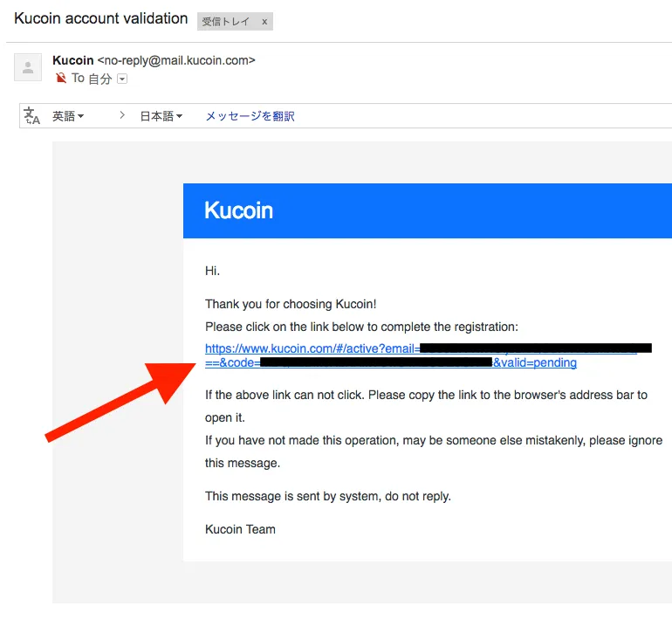Select the no-reply@mail.kucoin.com address
Viewport: 672px width, 620px height.
(x=176, y=60)
